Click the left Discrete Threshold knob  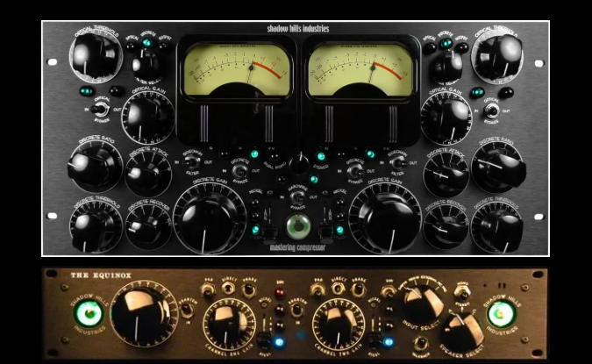(94, 225)
